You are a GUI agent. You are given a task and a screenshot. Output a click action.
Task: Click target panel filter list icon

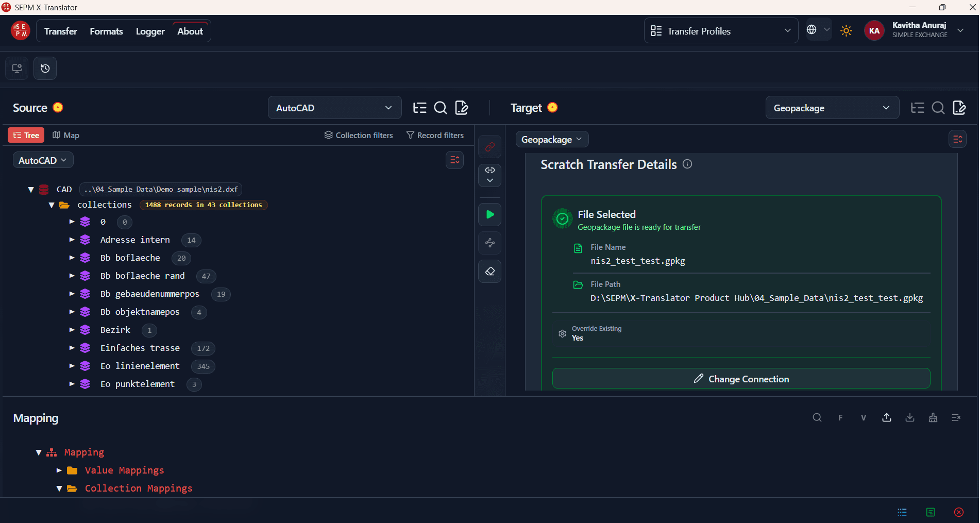coord(958,139)
